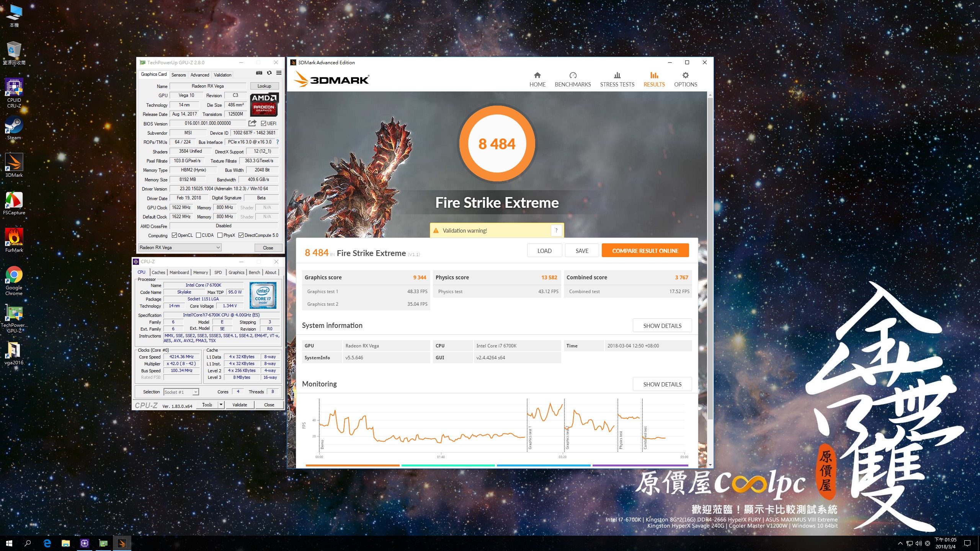Show details for System information
Image resolution: width=980 pixels, height=551 pixels.
[662, 326]
